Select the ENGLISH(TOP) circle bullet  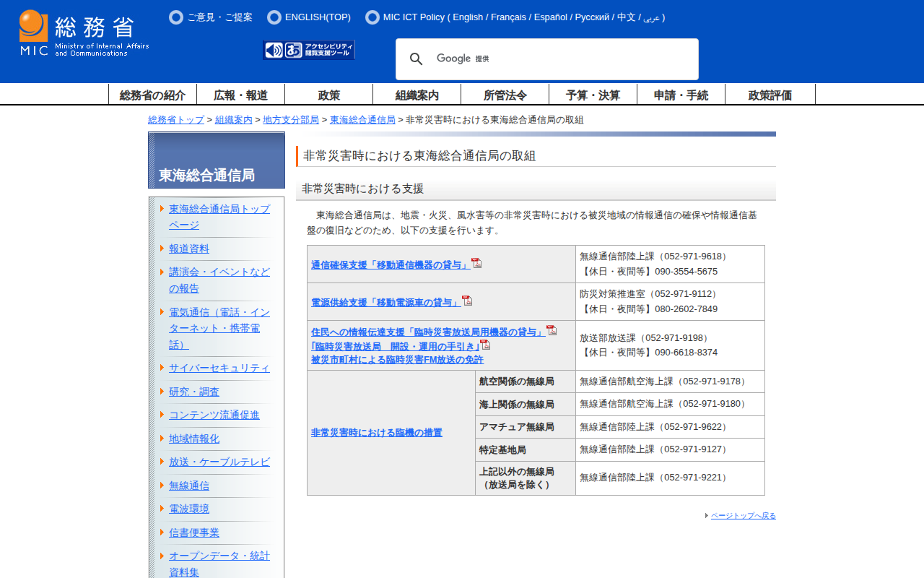pyautogui.click(x=274, y=17)
